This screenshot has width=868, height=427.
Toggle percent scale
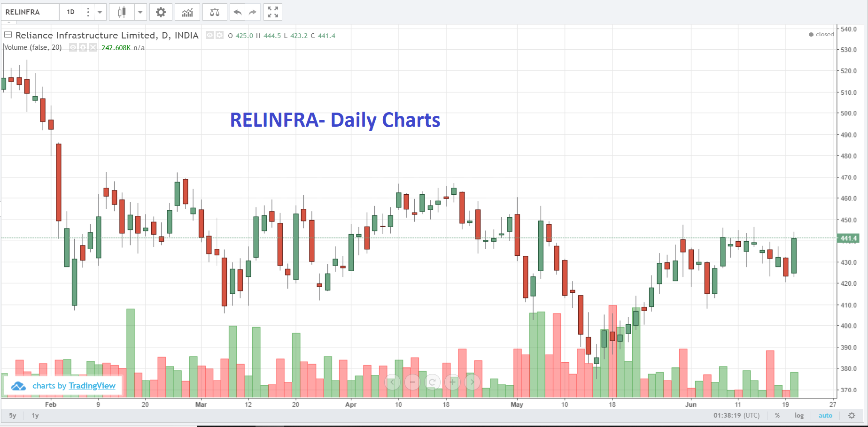(777, 416)
